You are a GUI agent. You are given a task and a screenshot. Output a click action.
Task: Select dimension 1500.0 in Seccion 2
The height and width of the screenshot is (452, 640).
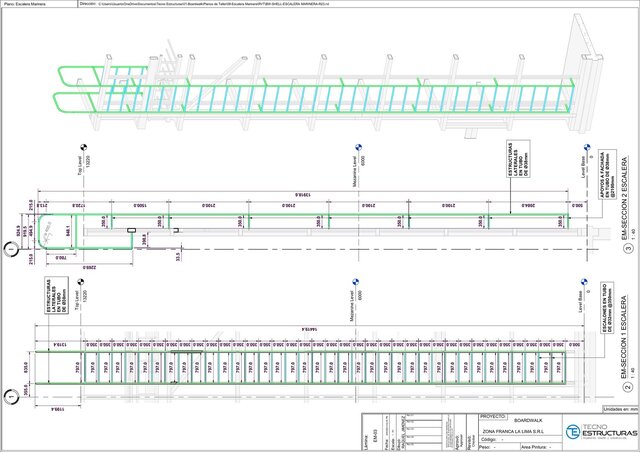click(139, 205)
